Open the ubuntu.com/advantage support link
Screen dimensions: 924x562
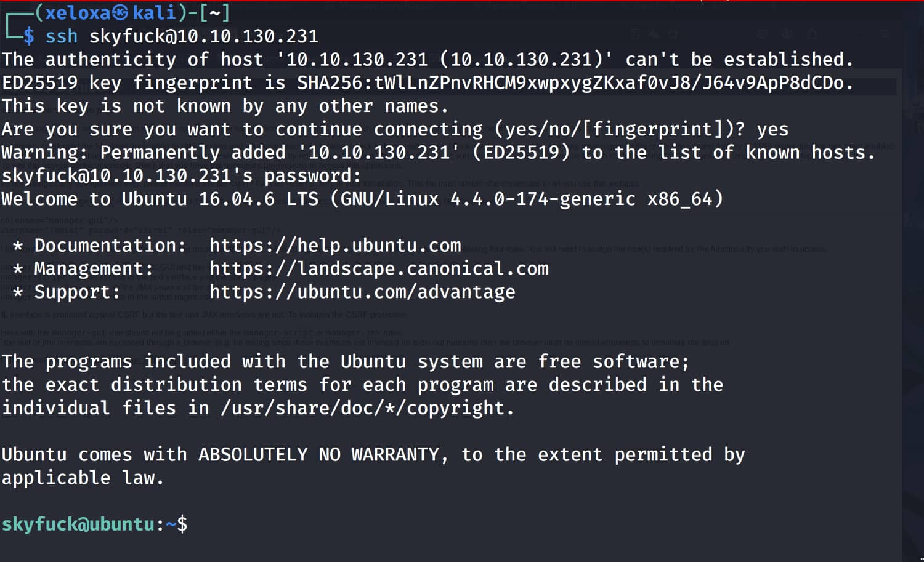362,292
